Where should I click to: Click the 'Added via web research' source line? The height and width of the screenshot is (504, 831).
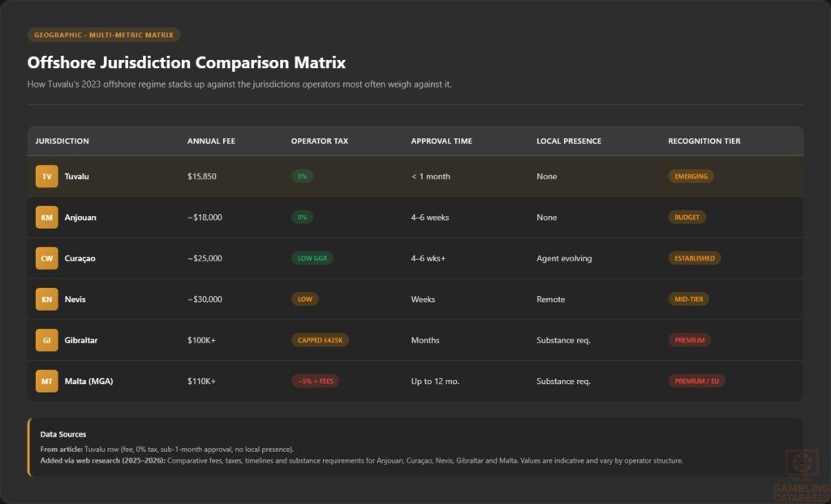361,460
